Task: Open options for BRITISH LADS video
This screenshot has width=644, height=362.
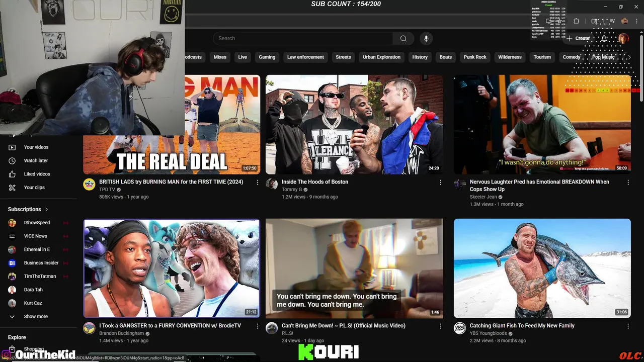Action: pos(258,183)
